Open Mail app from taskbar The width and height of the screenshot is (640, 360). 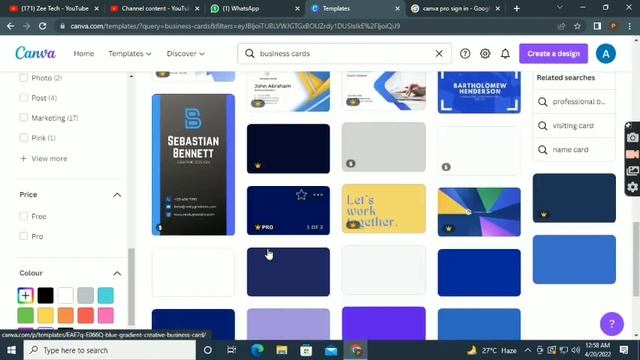[x=331, y=350]
